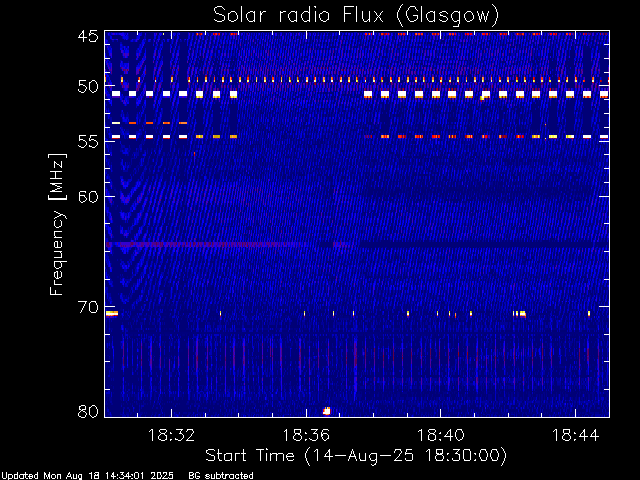Click the bright burst spot near 80 MHz
The height and width of the screenshot is (480, 640).
coord(327,411)
